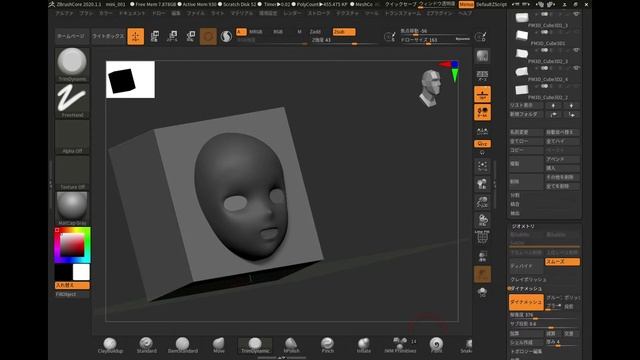
Task: Toggle the orange A color channel button
Action: click(241, 32)
